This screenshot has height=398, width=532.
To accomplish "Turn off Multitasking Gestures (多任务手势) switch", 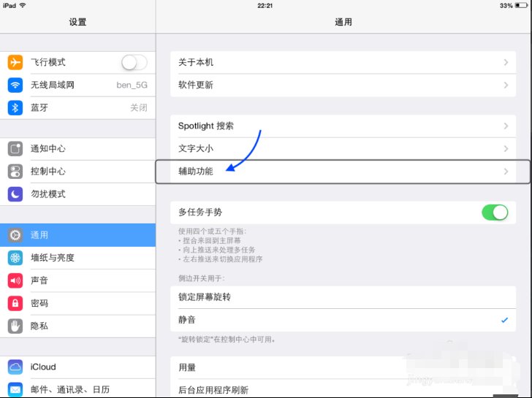I will (495, 213).
